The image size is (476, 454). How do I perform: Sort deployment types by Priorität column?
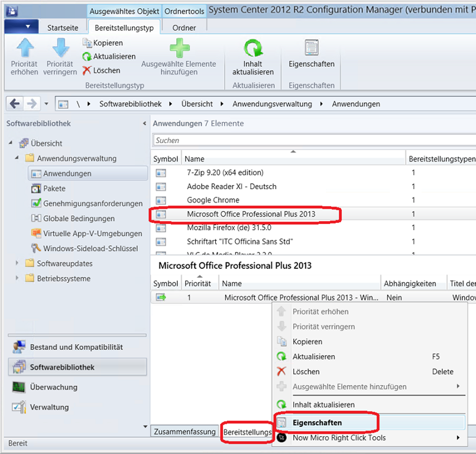point(200,283)
